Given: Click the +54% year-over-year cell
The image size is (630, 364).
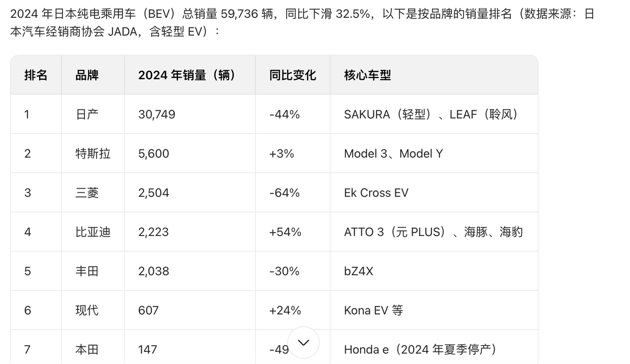Looking at the screenshot, I should (x=285, y=232).
